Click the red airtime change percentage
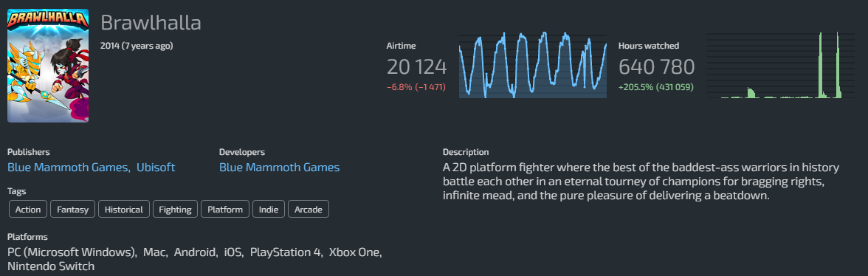 (416, 87)
